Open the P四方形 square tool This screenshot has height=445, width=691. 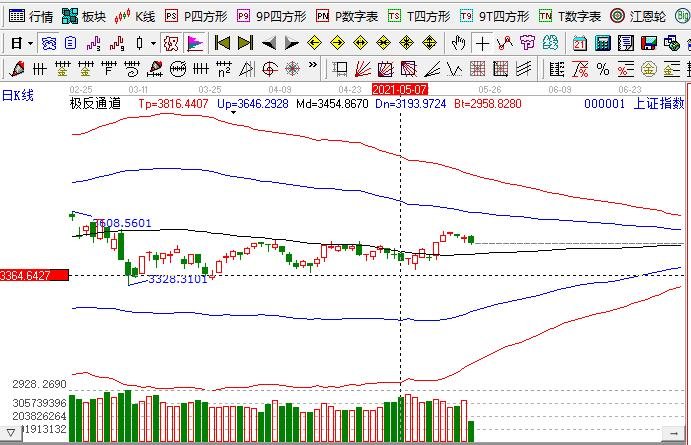click(196, 17)
